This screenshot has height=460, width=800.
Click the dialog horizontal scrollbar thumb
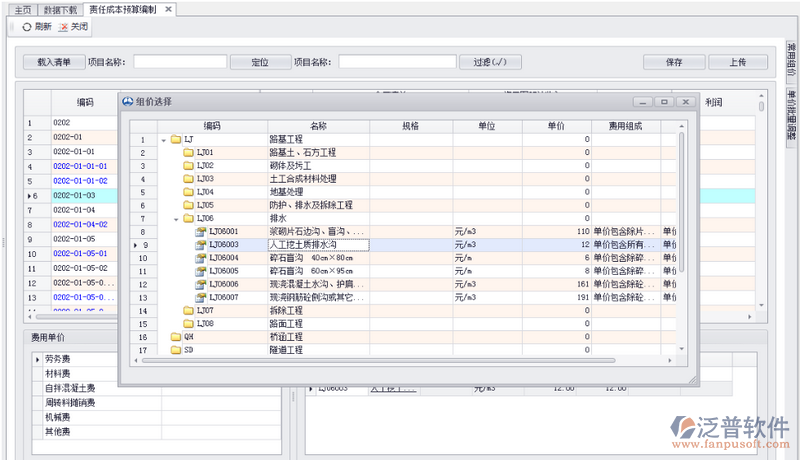click(x=379, y=361)
